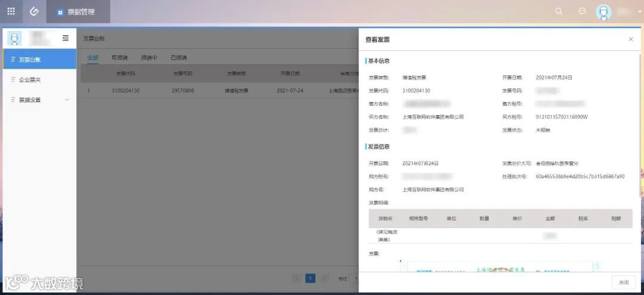This screenshot has width=644, height=295.
Task: Expand the 票据设置 submenu chevron
Action: tap(67, 100)
